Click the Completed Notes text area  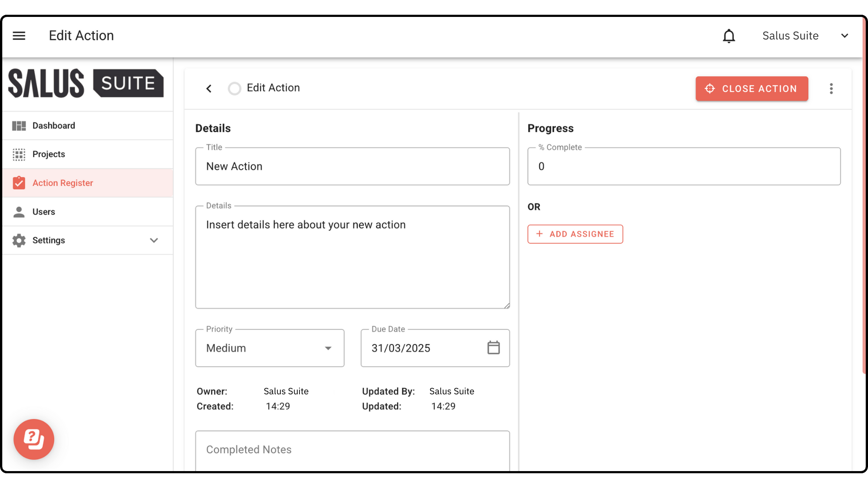click(x=352, y=450)
